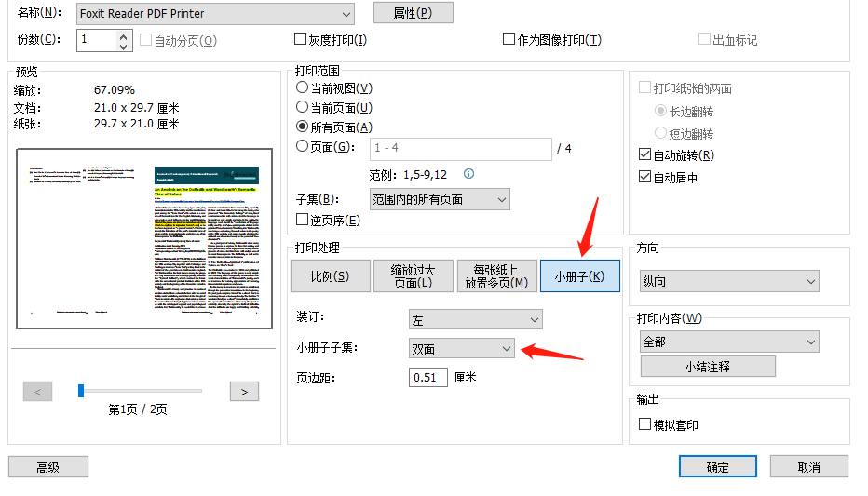
Task: Enable 作为图像打印 checkbox
Action: pos(509,40)
